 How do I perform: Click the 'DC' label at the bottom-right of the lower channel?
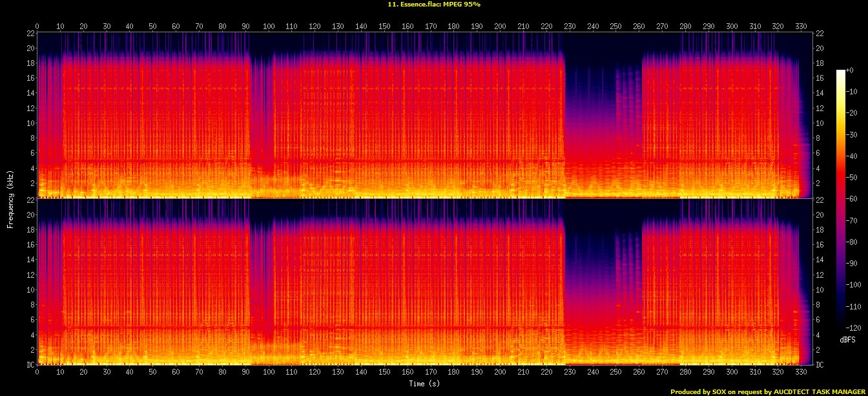820,364
